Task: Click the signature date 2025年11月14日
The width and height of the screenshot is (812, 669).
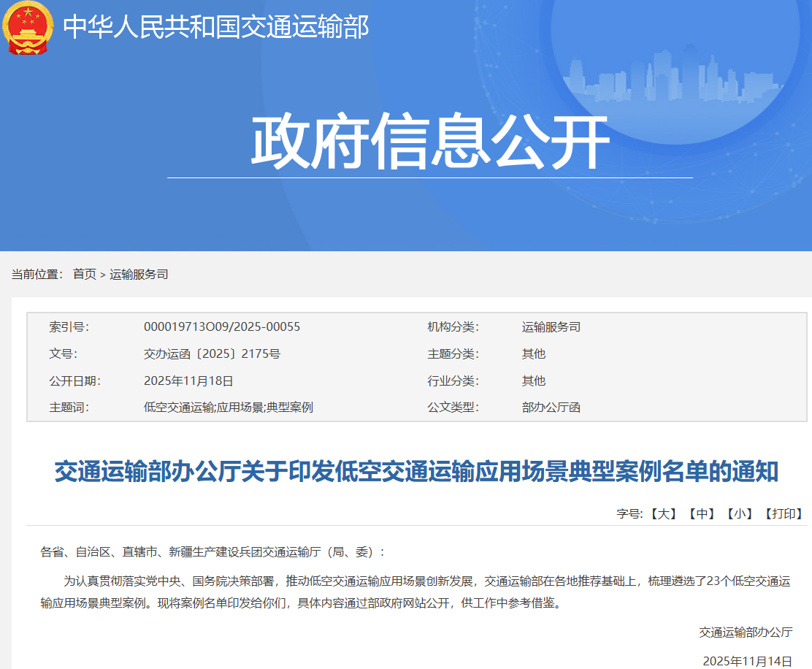Action: (747, 661)
